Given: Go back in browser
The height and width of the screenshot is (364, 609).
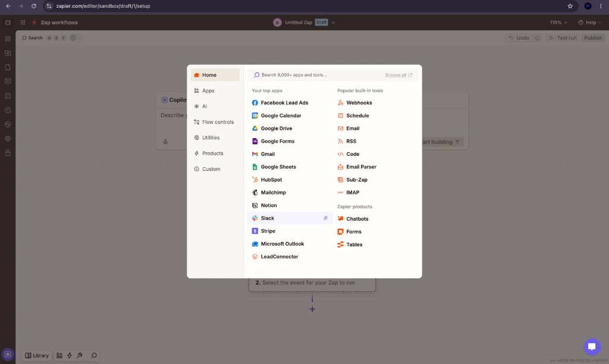Looking at the screenshot, I should [8, 6].
